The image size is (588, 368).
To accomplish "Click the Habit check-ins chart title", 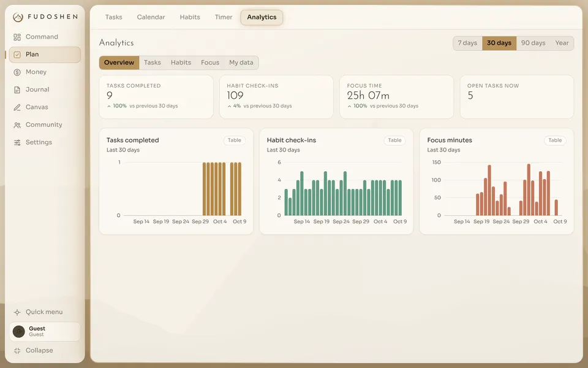I will point(292,140).
